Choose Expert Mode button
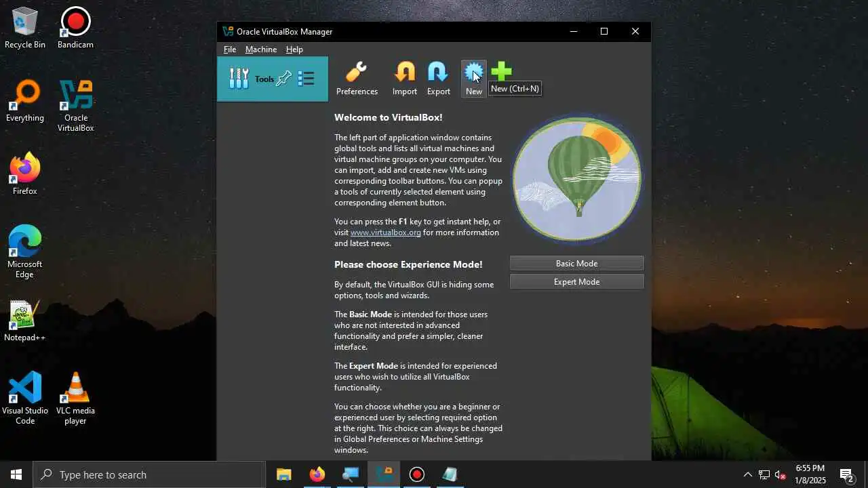This screenshot has height=488, width=868. 576,281
